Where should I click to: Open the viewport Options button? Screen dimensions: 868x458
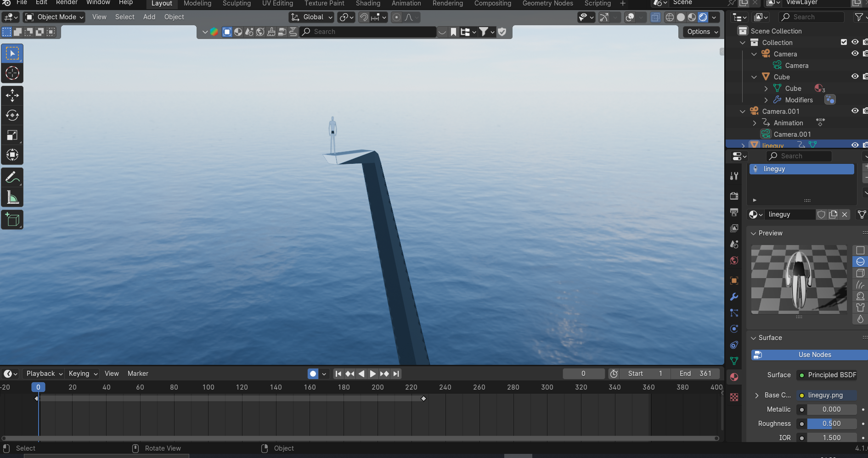[702, 32]
